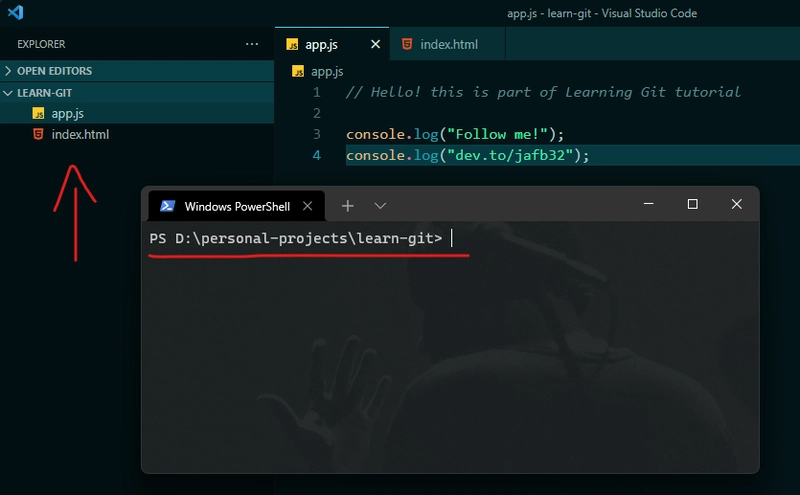This screenshot has height=495, width=800.
Task: Expand the Open Editors section
Action: point(54,71)
